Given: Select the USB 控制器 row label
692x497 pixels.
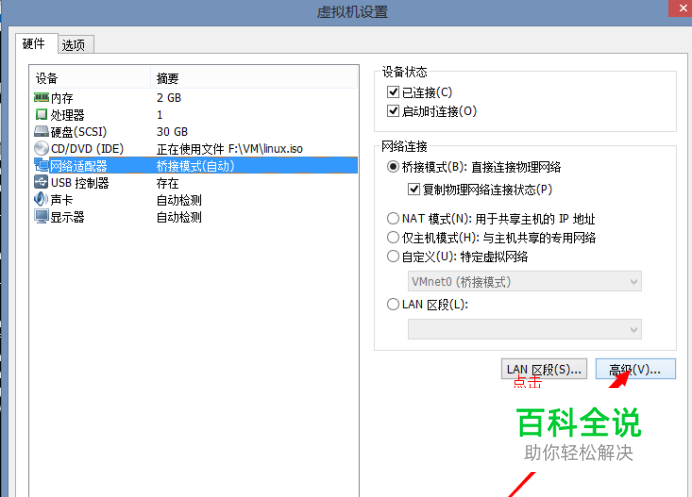Looking at the screenshot, I should 80,183.
